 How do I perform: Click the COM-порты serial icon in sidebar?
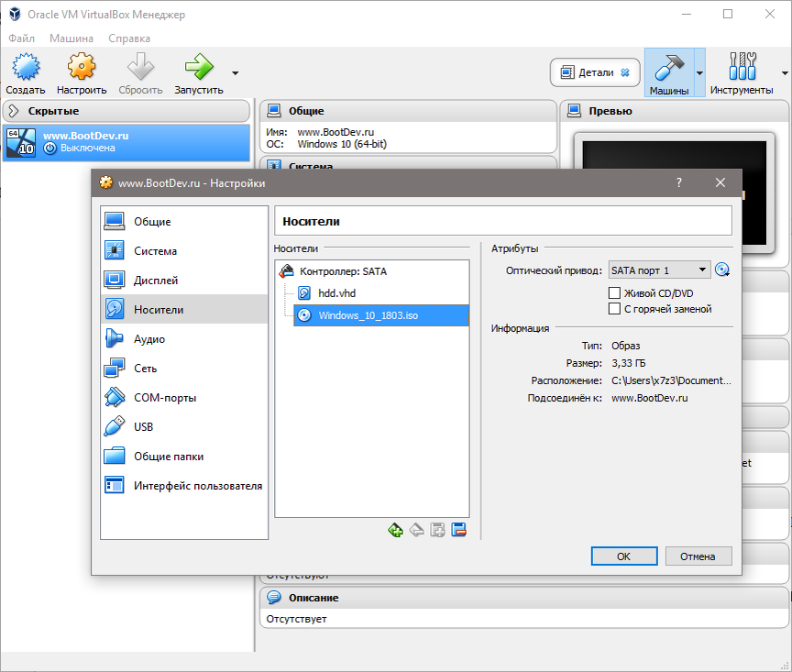click(x=115, y=397)
